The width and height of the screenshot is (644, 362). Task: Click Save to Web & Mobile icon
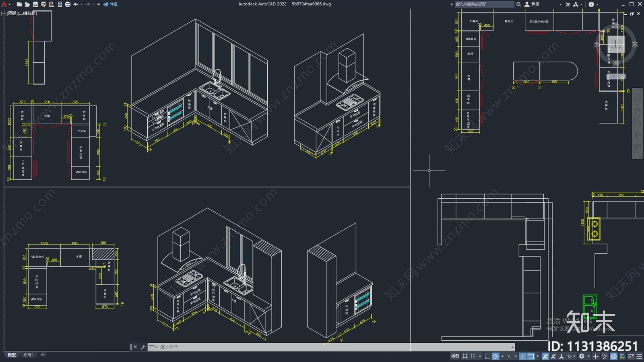60,4
